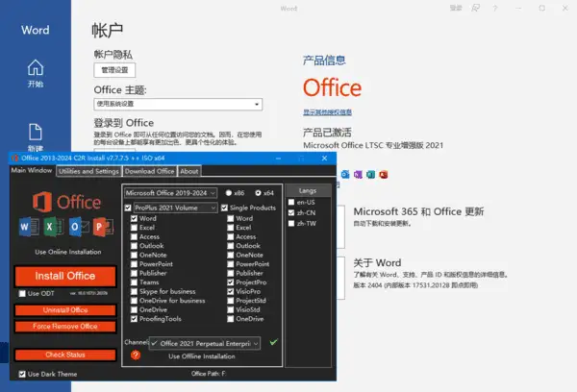Click the Outlook icon under product info

(345, 174)
